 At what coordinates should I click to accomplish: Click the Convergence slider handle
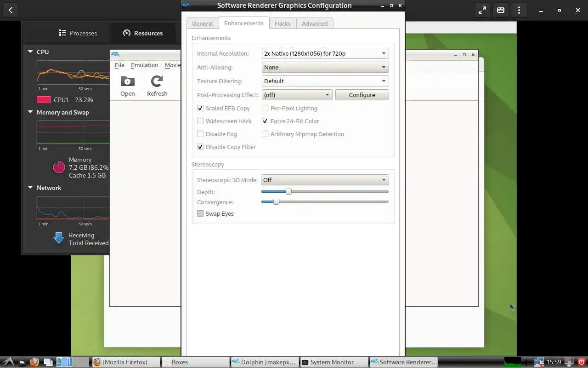[x=276, y=201]
